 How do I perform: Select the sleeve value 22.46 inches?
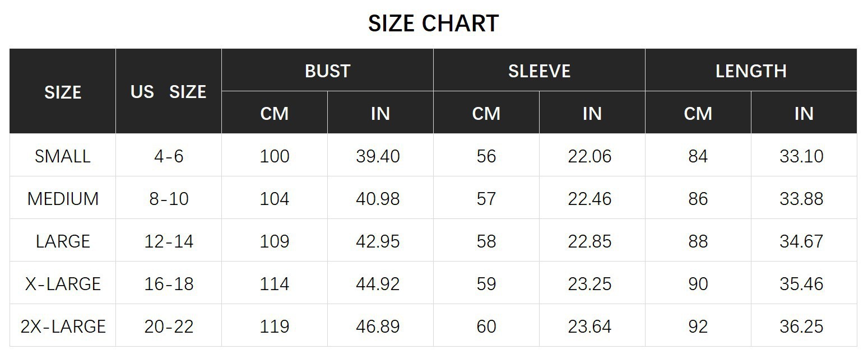coord(590,199)
